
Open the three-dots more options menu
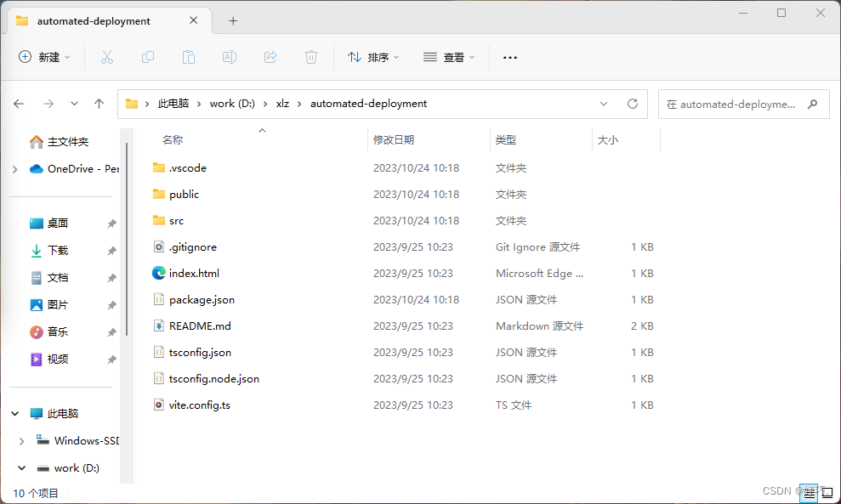tap(510, 58)
